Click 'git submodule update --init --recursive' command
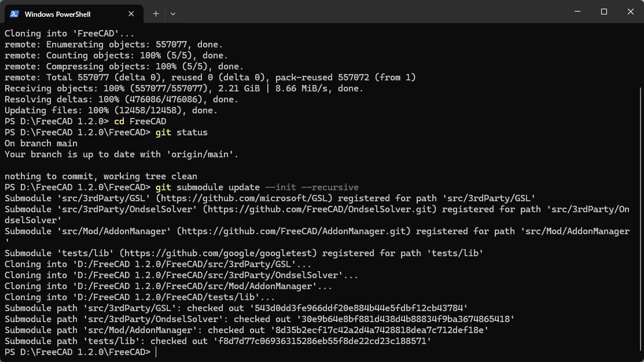This screenshot has height=362, width=644. point(257,187)
